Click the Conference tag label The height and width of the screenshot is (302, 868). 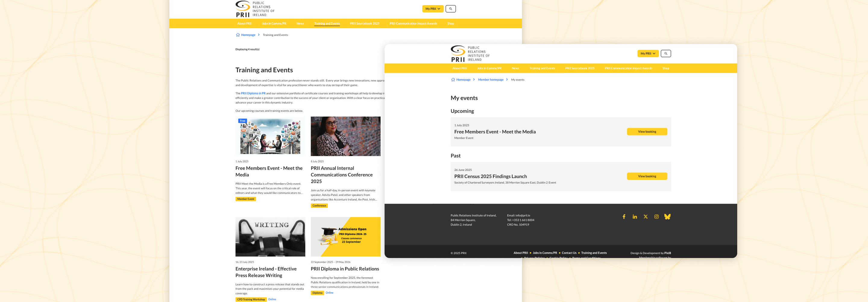tap(319, 206)
